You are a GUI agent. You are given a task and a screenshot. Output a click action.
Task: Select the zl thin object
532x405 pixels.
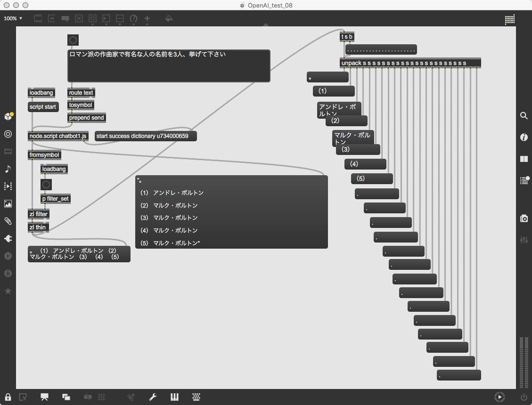[38, 227]
